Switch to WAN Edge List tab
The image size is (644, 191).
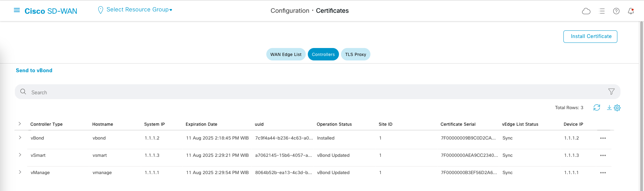(x=286, y=54)
